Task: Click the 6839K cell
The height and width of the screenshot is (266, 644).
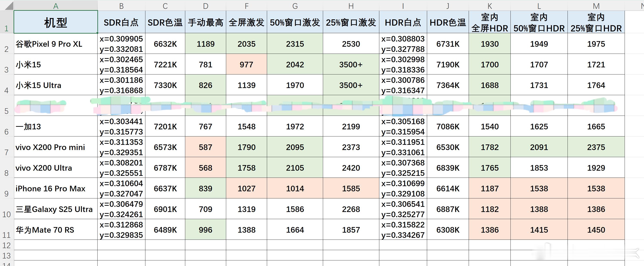Action: 448,168
